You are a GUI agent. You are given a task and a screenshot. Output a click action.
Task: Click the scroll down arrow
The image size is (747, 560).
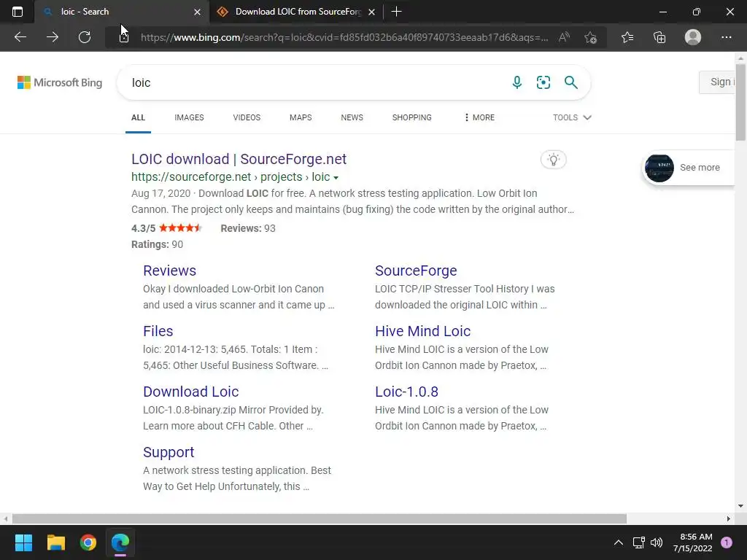point(740,506)
